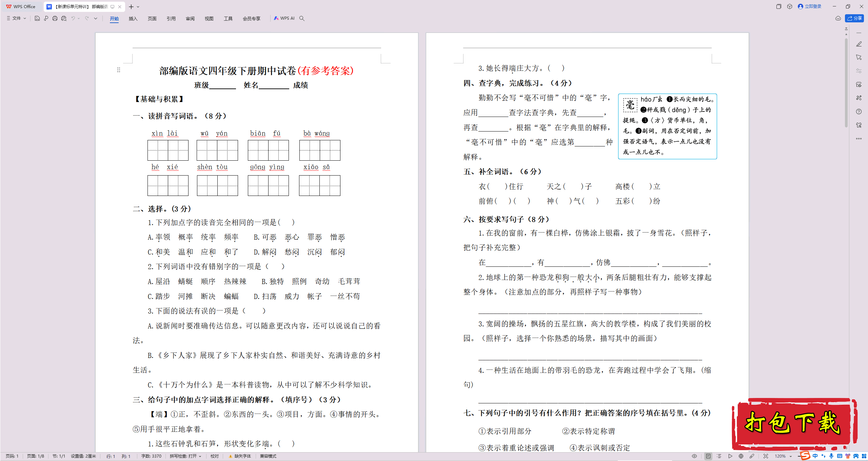Click the Undo arrow icon
868x461 pixels.
click(73, 18)
